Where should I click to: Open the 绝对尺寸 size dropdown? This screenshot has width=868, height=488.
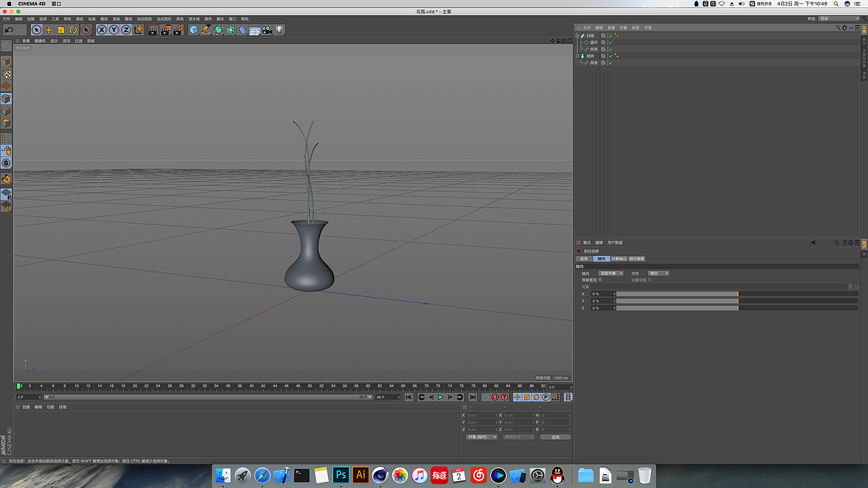point(518,437)
